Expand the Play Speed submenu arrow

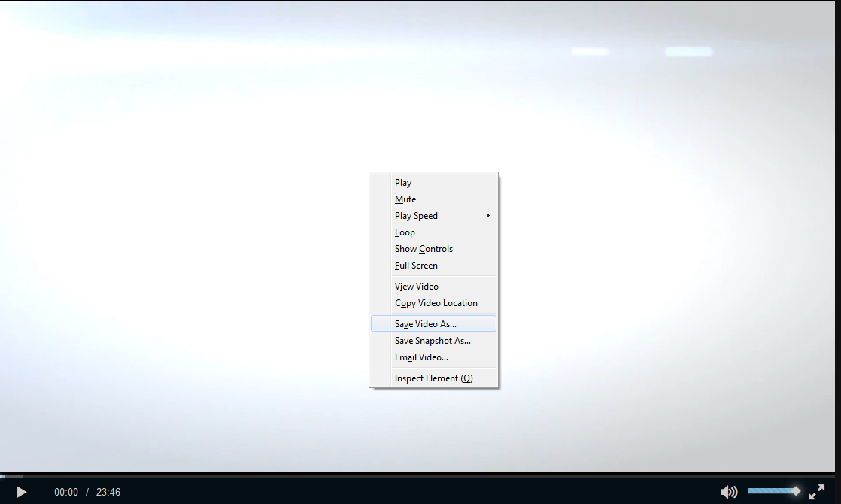[488, 216]
